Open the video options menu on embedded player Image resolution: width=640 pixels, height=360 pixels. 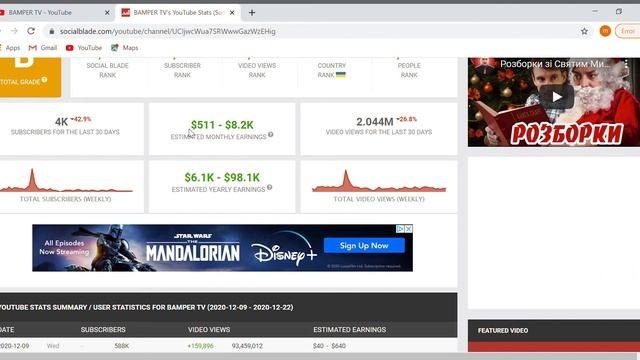(626, 64)
